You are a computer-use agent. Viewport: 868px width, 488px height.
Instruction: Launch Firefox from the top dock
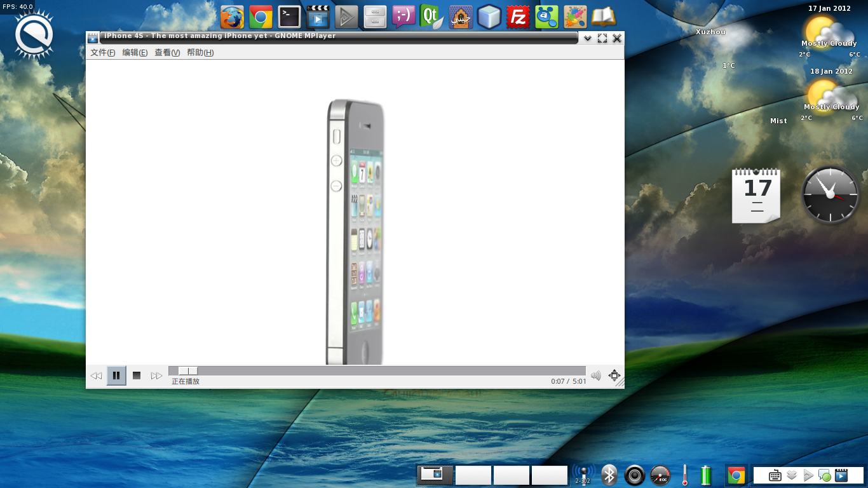[232, 17]
